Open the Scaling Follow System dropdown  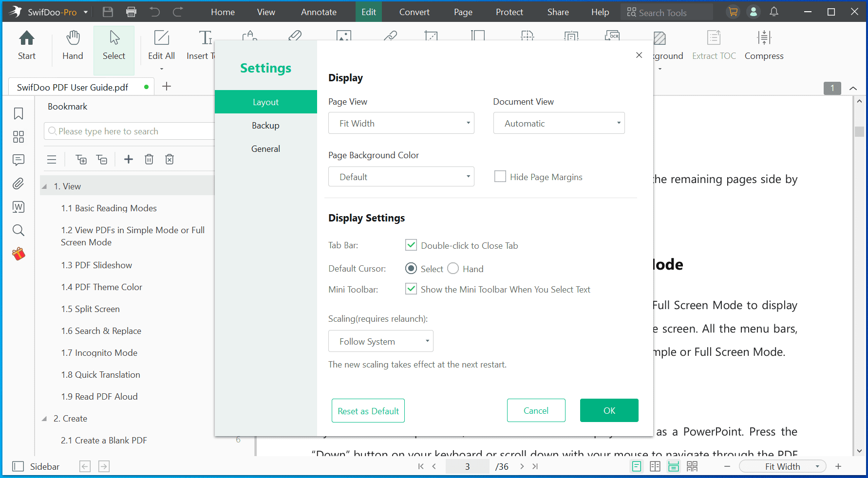pyautogui.click(x=381, y=341)
